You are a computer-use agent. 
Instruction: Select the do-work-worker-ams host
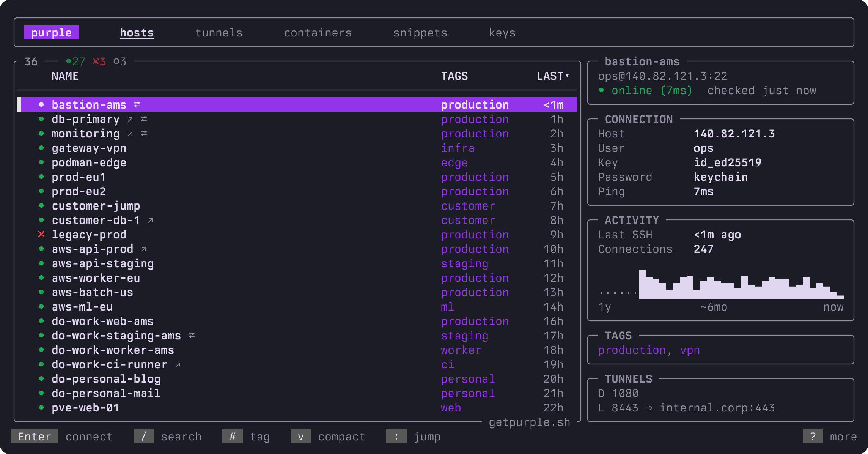tap(297, 350)
